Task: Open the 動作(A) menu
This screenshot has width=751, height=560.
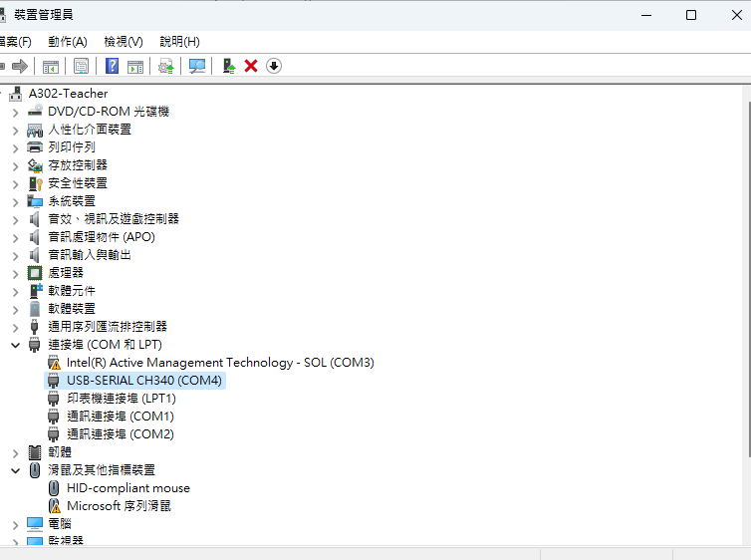Action: (68, 41)
